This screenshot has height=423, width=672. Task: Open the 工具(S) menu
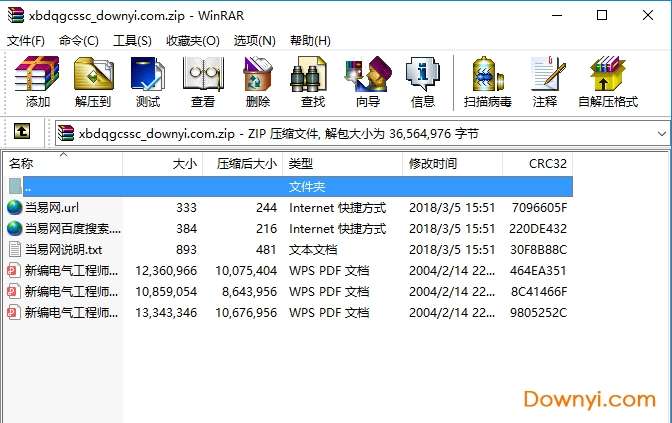pyautogui.click(x=132, y=41)
